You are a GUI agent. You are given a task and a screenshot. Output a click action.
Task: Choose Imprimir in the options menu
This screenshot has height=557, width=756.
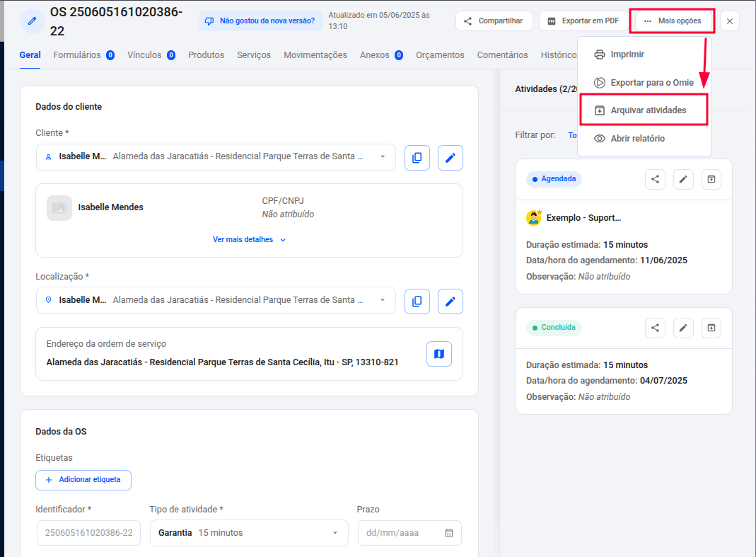pyautogui.click(x=627, y=54)
